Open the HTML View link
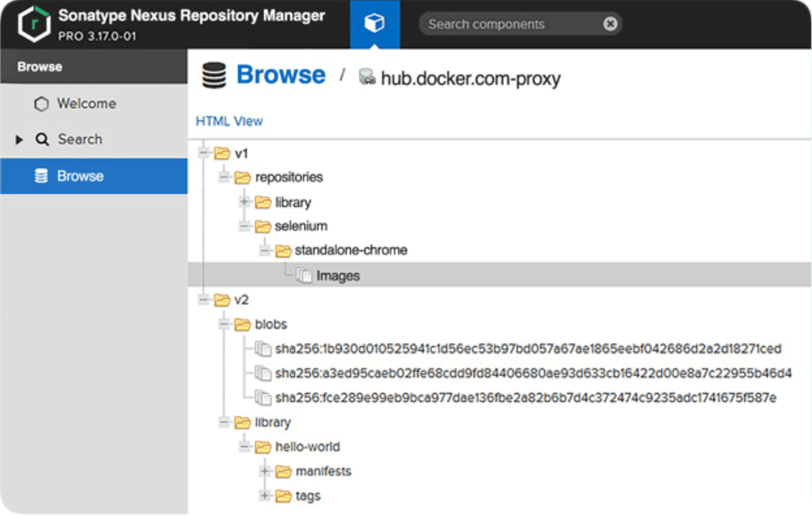Screen dimensions: 812x518 coord(229,121)
